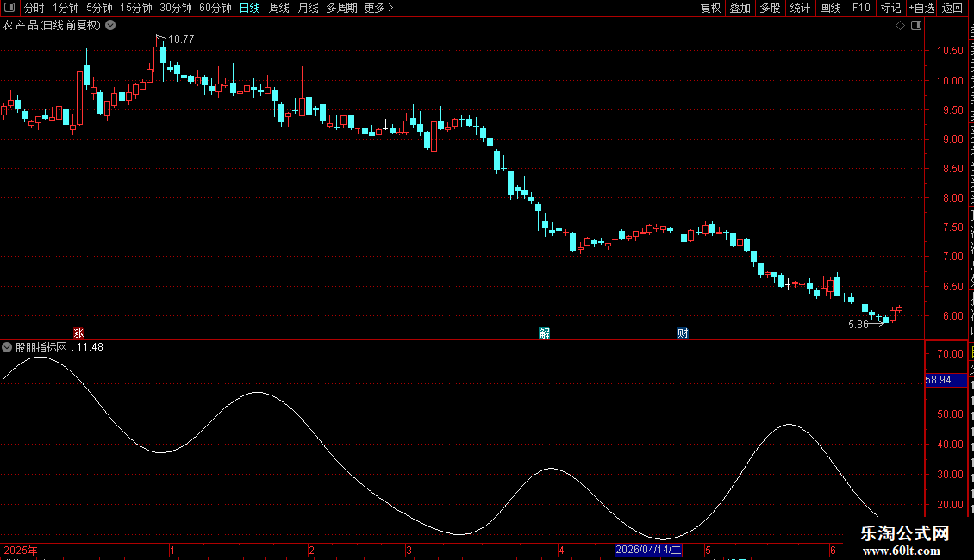974x560 pixels.
Task: Click the panel layout icon at top-left
Action: [x=9, y=8]
